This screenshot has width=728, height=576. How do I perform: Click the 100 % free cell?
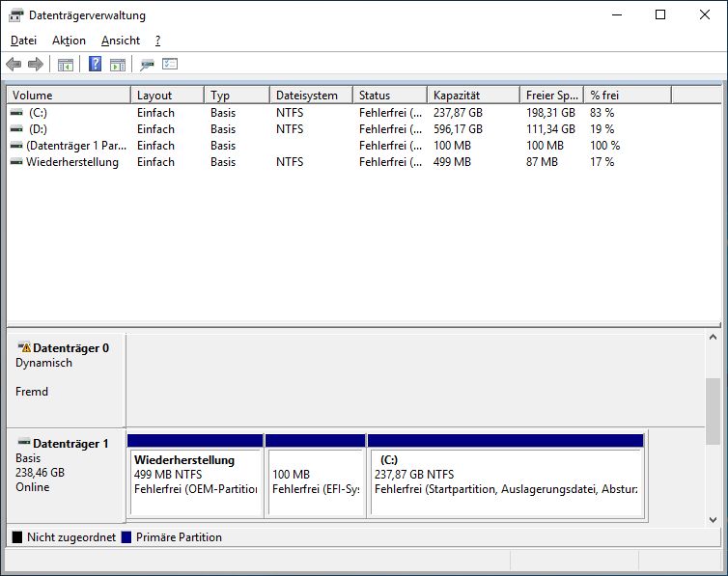[x=605, y=146]
